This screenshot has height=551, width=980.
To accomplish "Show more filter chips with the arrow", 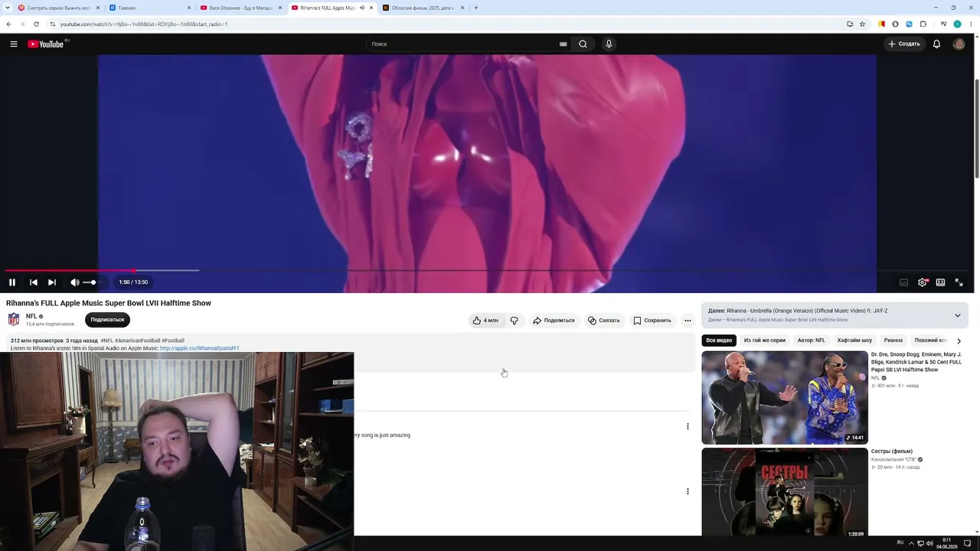I will point(959,341).
